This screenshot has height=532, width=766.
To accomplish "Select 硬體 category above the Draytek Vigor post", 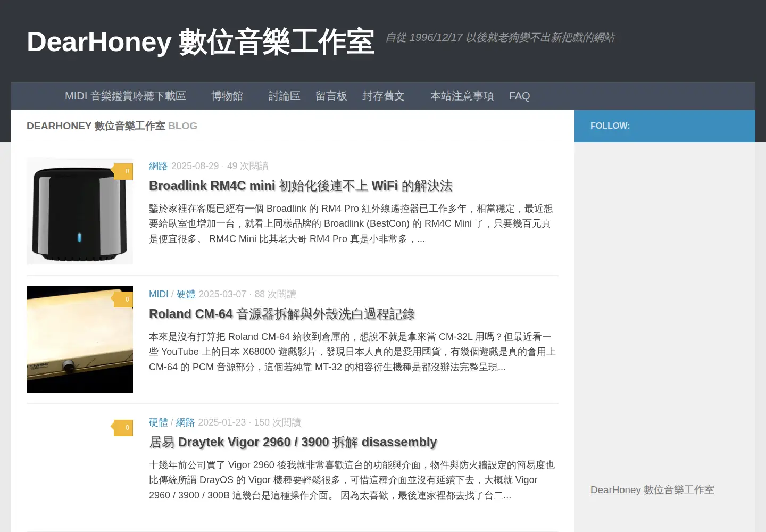I will [158, 422].
